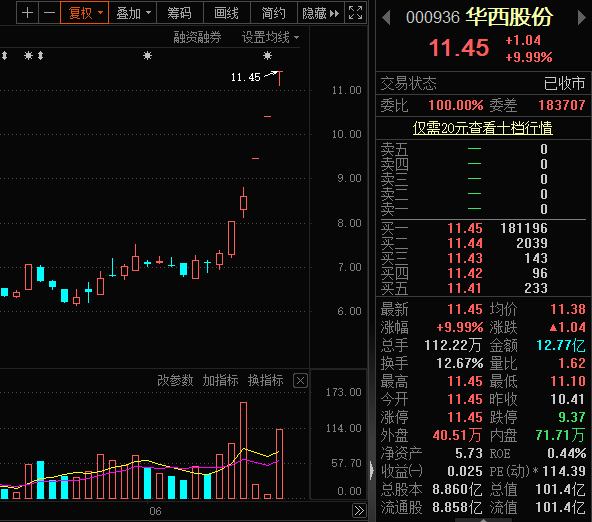
Task: Zoom in the chart with plus button
Action: [x=27, y=13]
